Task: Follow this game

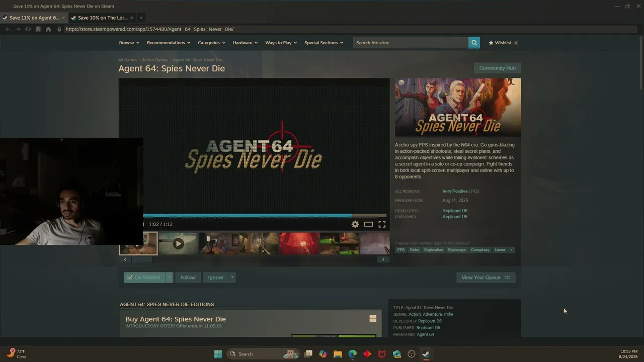Action: click(x=188, y=278)
